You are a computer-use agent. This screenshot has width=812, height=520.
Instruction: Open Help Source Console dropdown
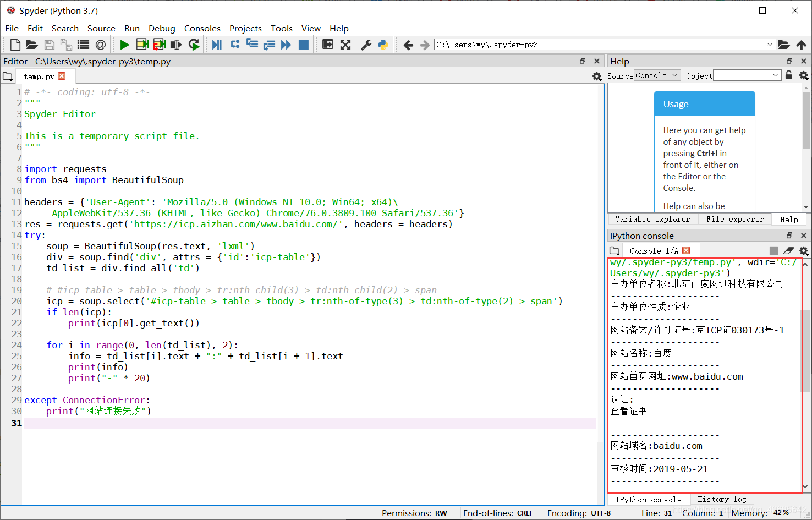pyautogui.click(x=657, y=75)
